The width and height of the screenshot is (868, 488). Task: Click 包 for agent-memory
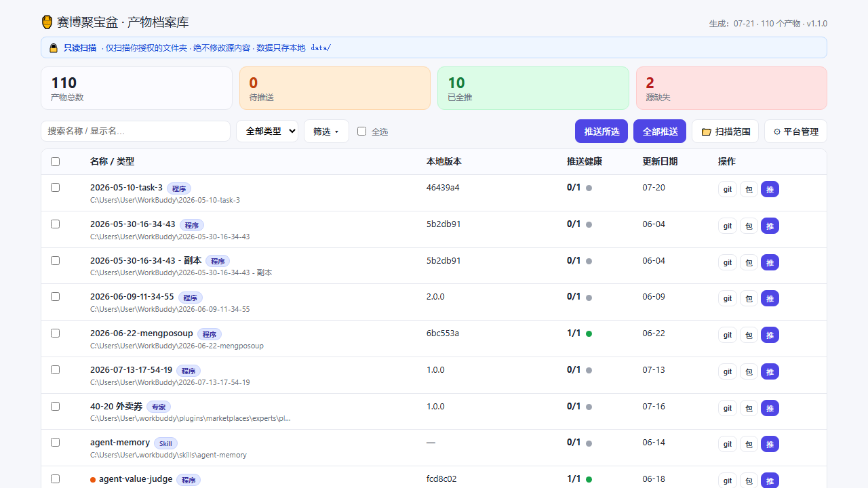[749, 444]
